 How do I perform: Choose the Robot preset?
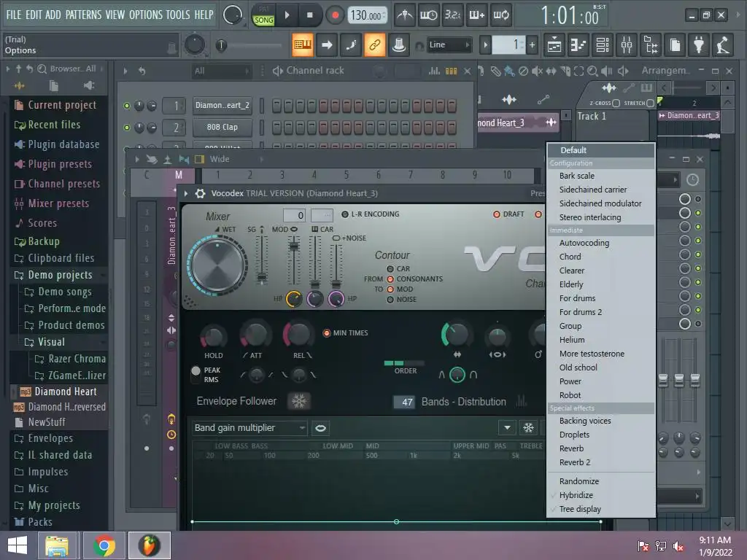[570, 395]
